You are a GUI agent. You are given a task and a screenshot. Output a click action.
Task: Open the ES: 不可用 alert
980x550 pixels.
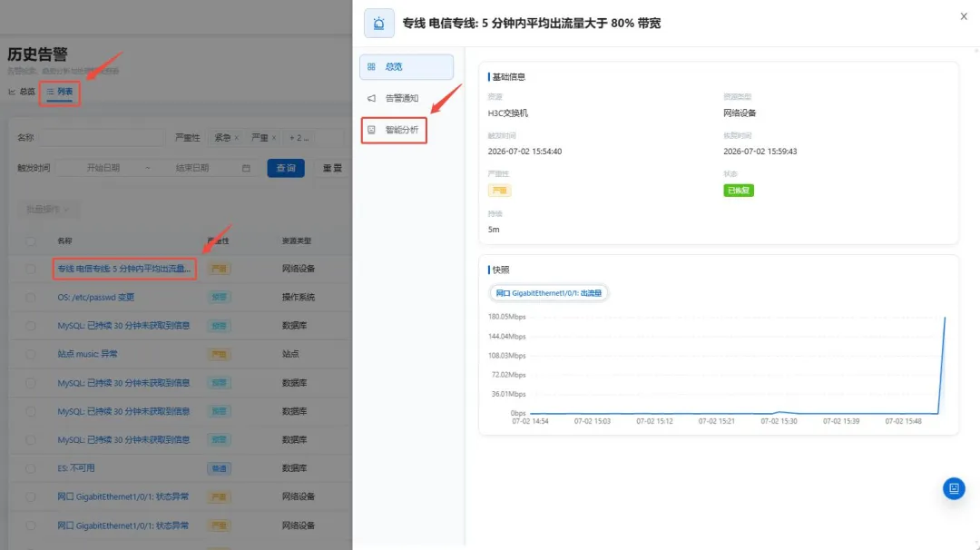click(x=76, y=468)
